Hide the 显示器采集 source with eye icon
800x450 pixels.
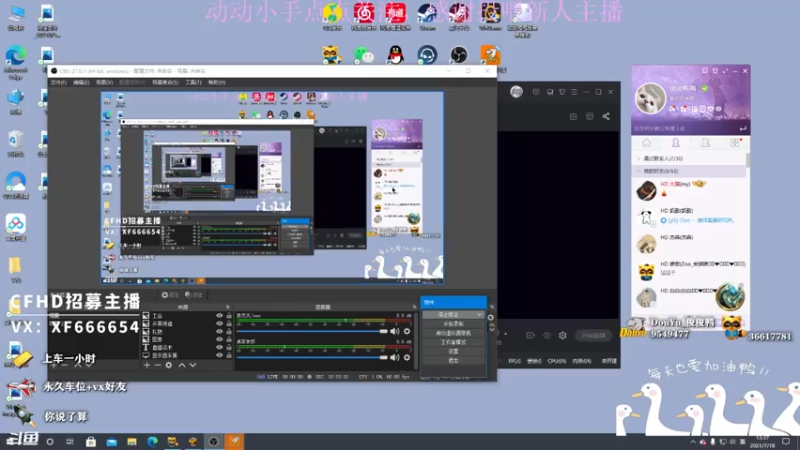tap(219, 355)
